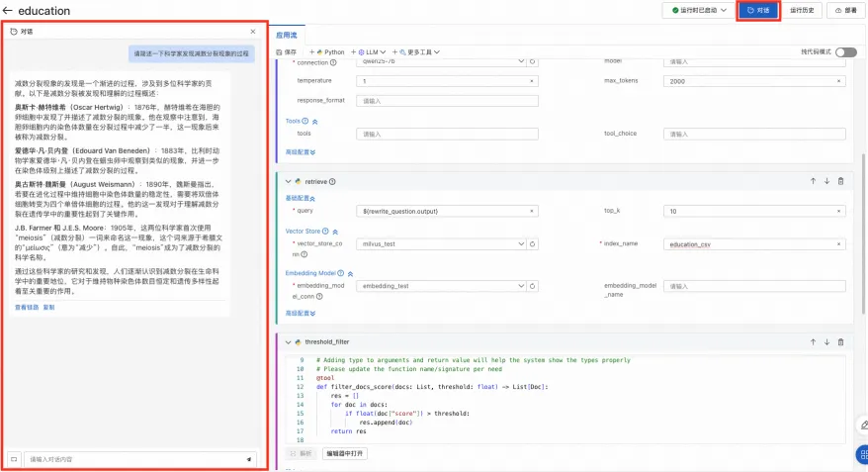
Task: Click the retrieve node info icon
Action: click(x=332, y=182)
